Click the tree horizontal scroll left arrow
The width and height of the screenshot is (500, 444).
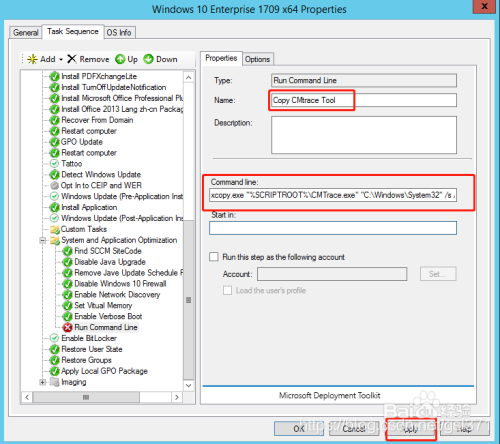(x=27, y=397)
